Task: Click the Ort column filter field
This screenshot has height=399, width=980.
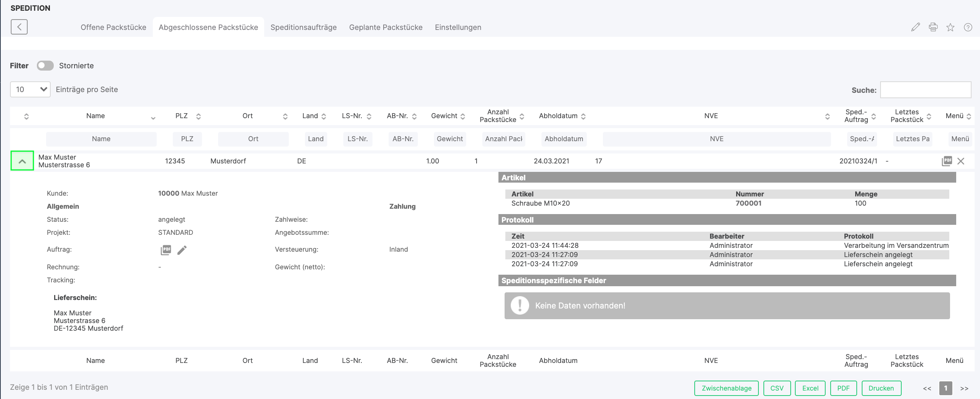Action: pos(253,139)
